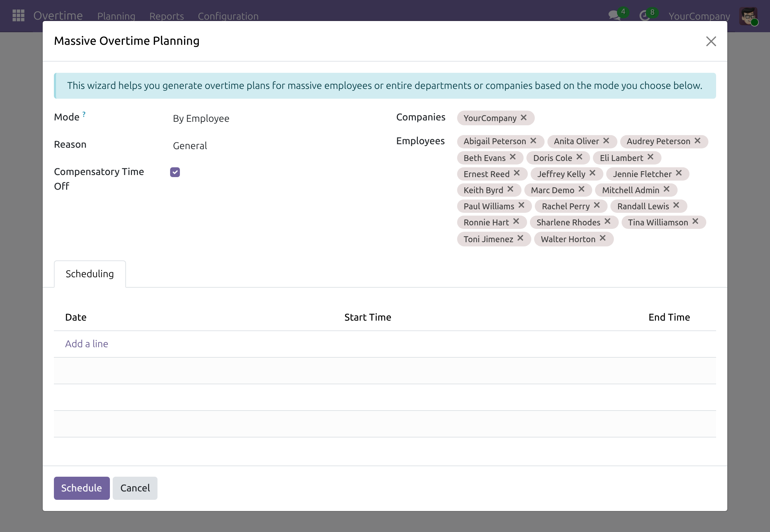The width and height of the screenshot is (770, 532).
Task: Open the YourCompany company switcher
Action: click(699, 16)
